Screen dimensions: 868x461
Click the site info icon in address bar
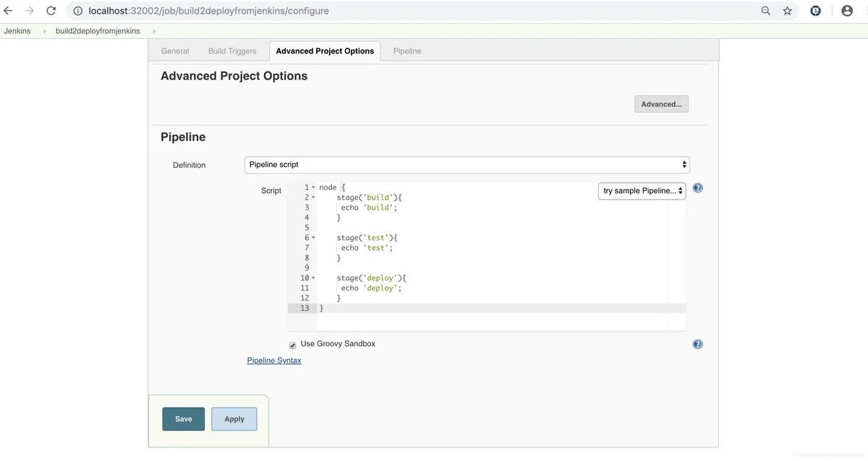[x=78, y=11]
